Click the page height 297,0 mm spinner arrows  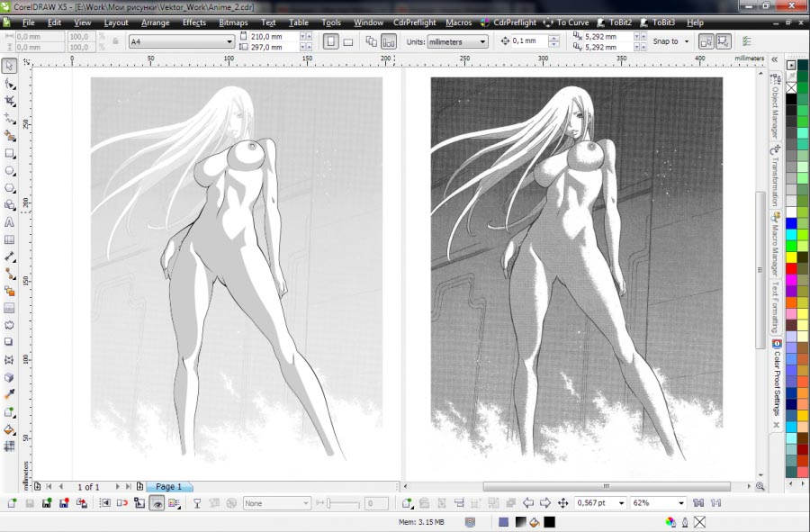point(306,47)
